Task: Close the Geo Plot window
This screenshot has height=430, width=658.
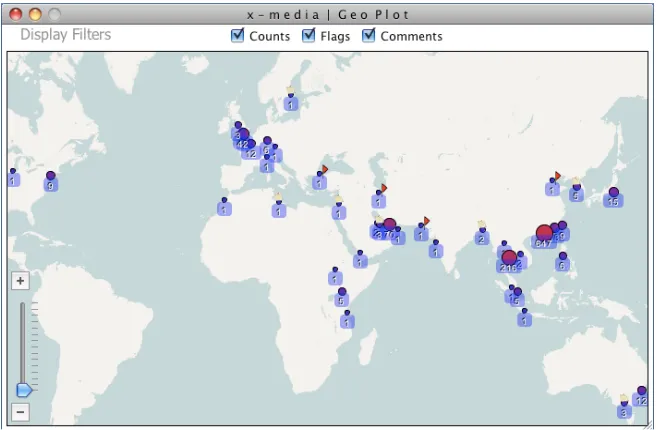Action: (x=16, y=15)
